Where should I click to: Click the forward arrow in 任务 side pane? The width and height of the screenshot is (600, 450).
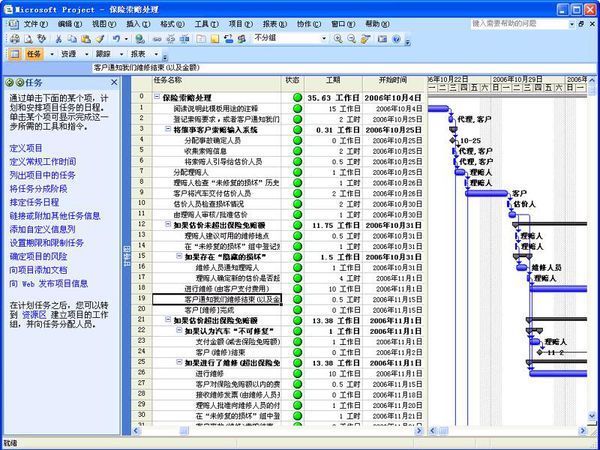click(x=20, y=82)
